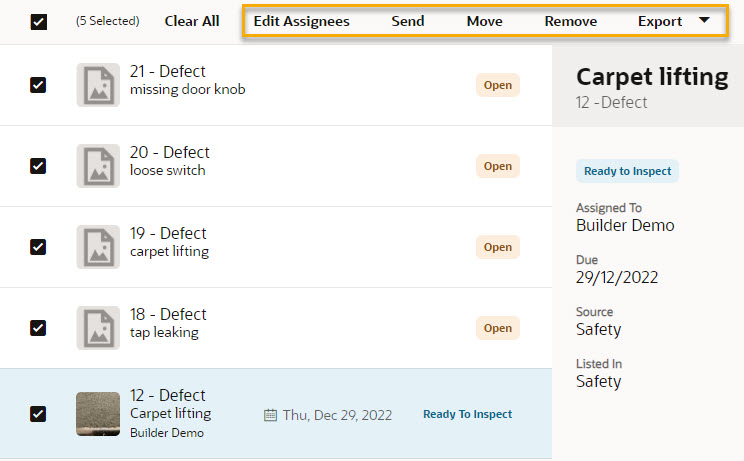The width and height of the screenshot is (744, 461).
Task: Select Move in the bulk actions bar
Action: 484,21
